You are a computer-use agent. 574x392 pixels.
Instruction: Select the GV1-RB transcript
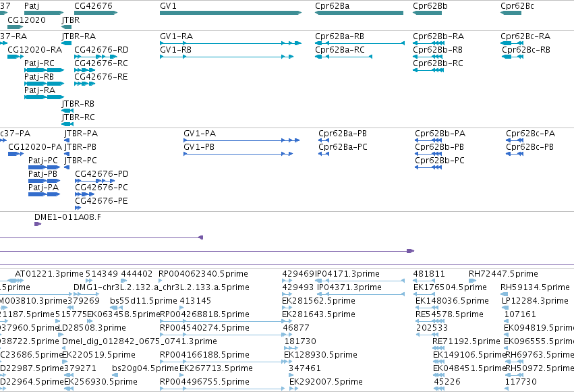pos(227,57)
